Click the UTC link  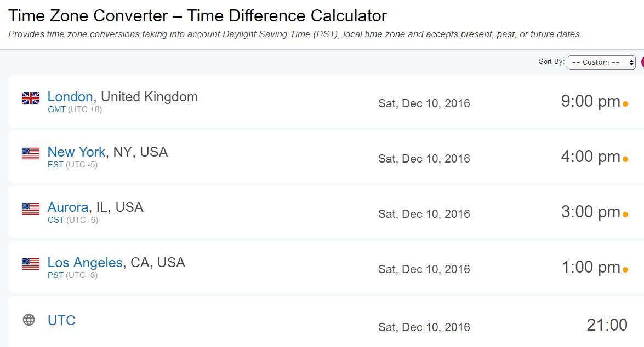pos(61,320)
